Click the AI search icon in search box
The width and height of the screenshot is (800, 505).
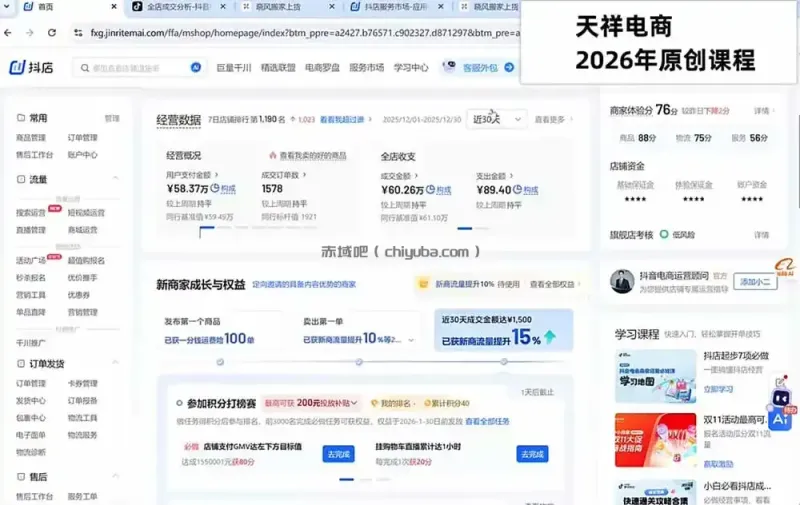(x=195, y=67)
